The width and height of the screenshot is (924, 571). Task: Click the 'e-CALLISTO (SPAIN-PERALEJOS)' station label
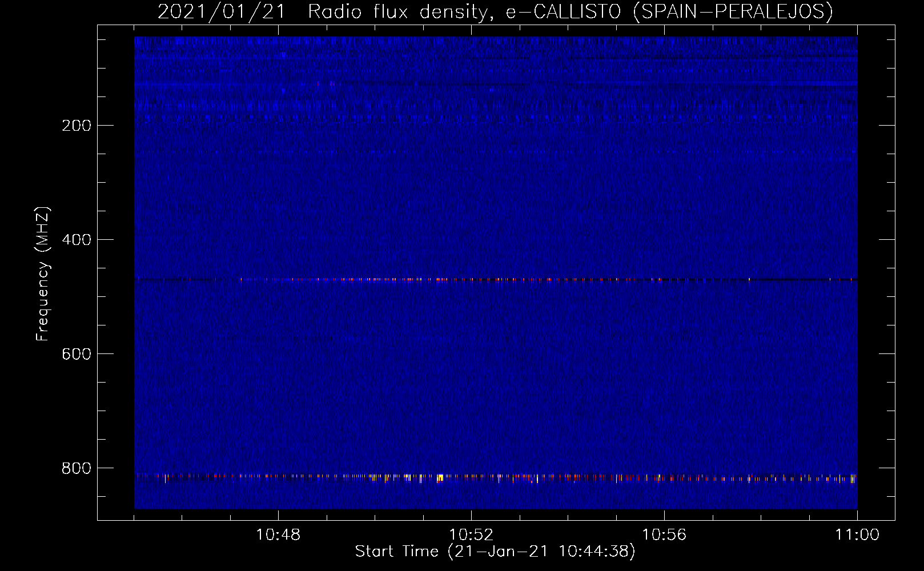point(669,11)
